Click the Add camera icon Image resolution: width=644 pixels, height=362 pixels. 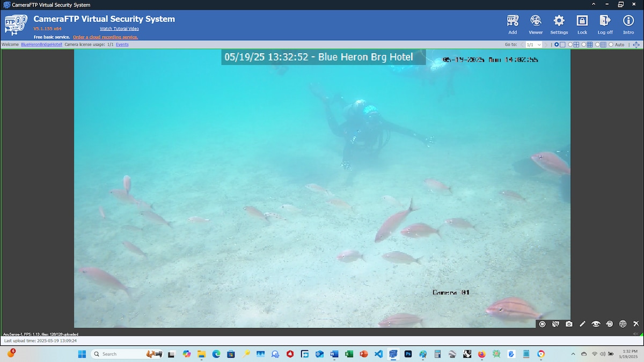513,24
